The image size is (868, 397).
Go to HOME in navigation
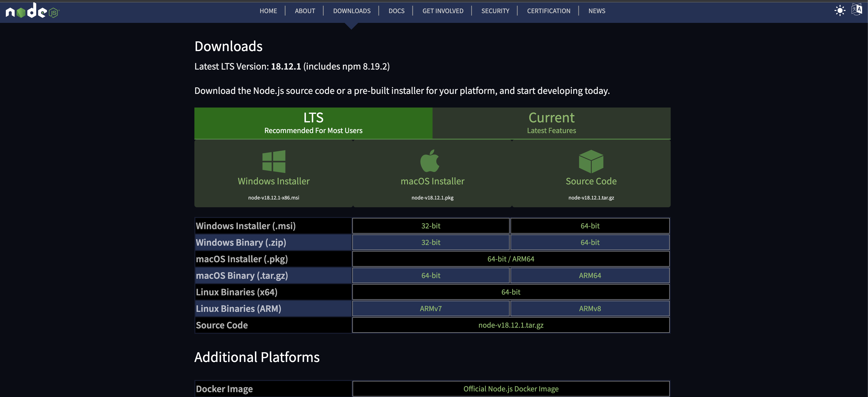268,11
